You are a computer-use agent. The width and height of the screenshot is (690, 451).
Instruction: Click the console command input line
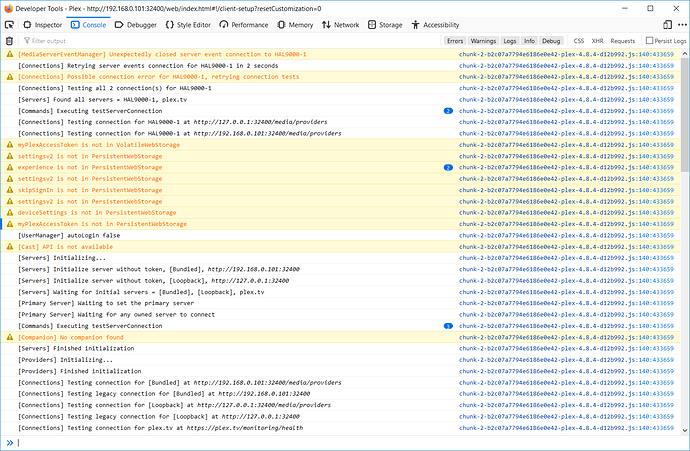pyautogui.click(x=340, y=441)
